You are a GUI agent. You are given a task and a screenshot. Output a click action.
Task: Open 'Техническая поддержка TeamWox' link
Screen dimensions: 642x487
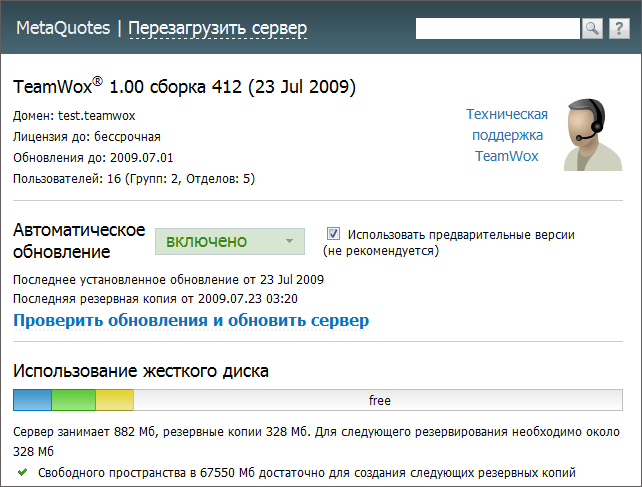coord(507,135)
